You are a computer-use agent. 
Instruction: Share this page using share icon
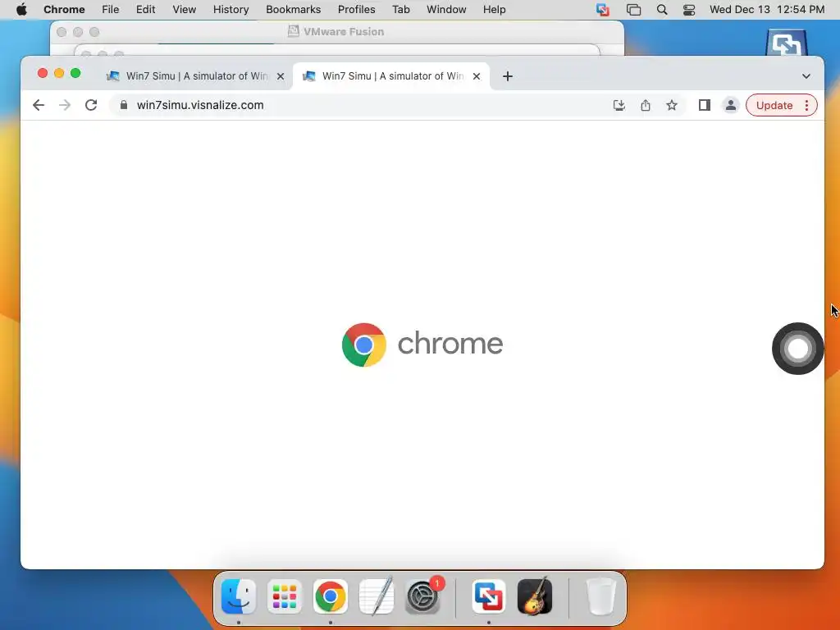(x=646, y=105)
